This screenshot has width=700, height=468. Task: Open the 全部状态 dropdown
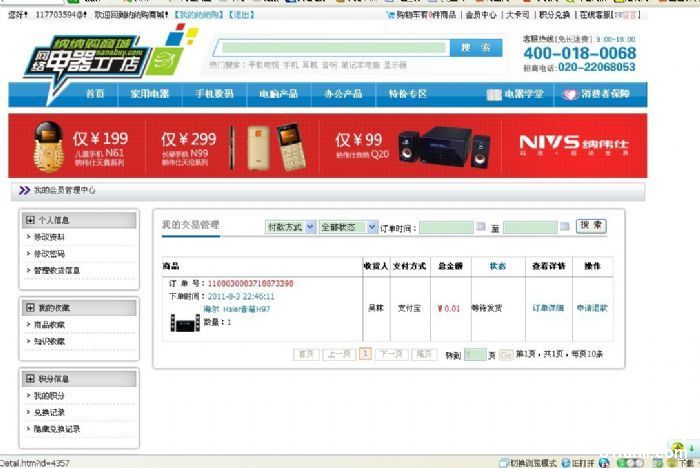point(348,227)
